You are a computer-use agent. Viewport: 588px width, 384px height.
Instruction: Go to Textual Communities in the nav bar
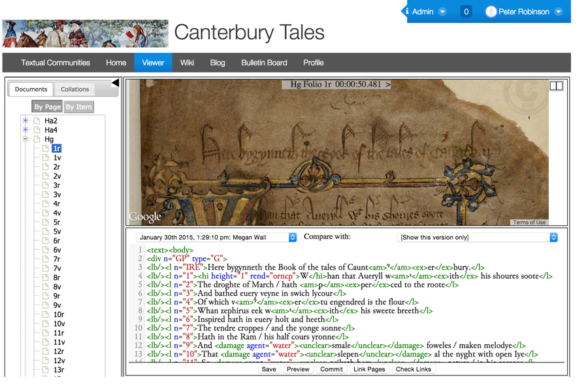coord(56,63)
